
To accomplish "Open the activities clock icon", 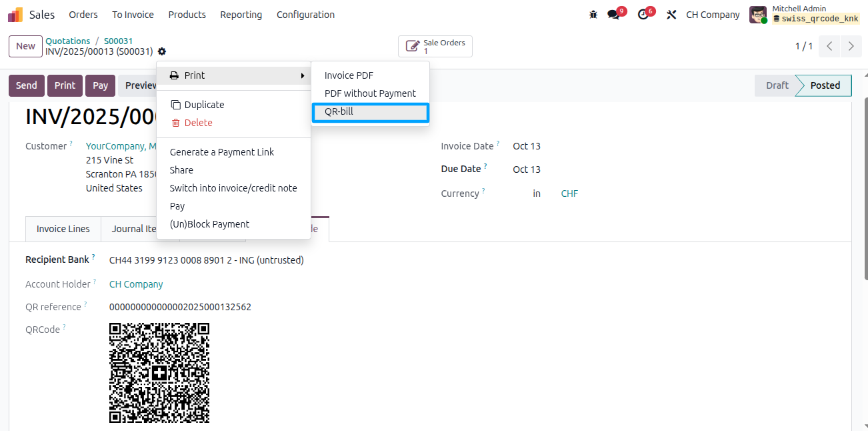I will (643, 15).
